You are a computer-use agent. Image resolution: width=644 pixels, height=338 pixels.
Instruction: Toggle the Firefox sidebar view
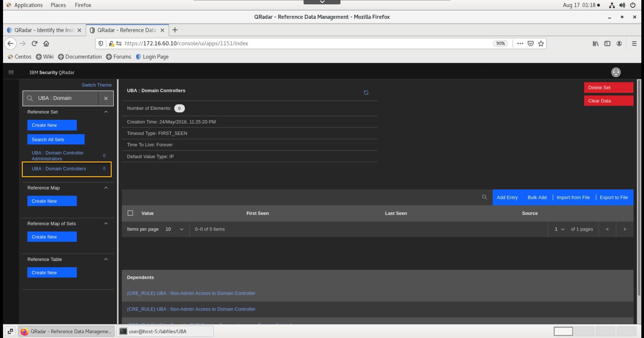(x=607, y=44)
